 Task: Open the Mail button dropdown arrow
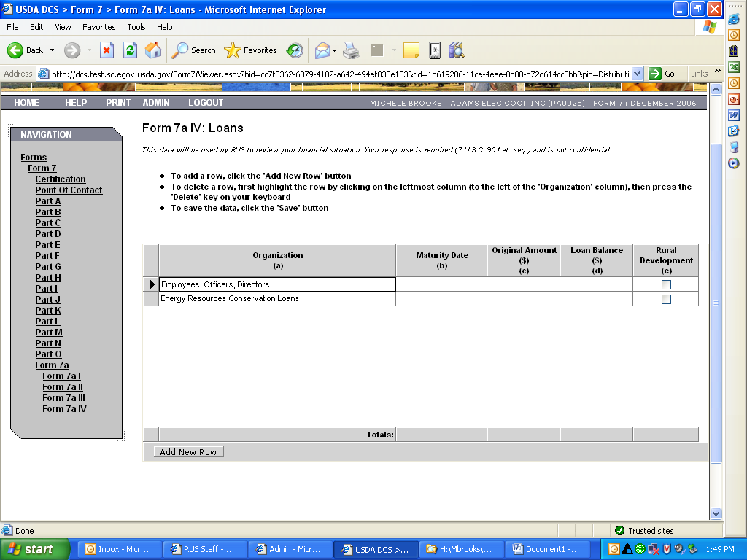point(334,51)
